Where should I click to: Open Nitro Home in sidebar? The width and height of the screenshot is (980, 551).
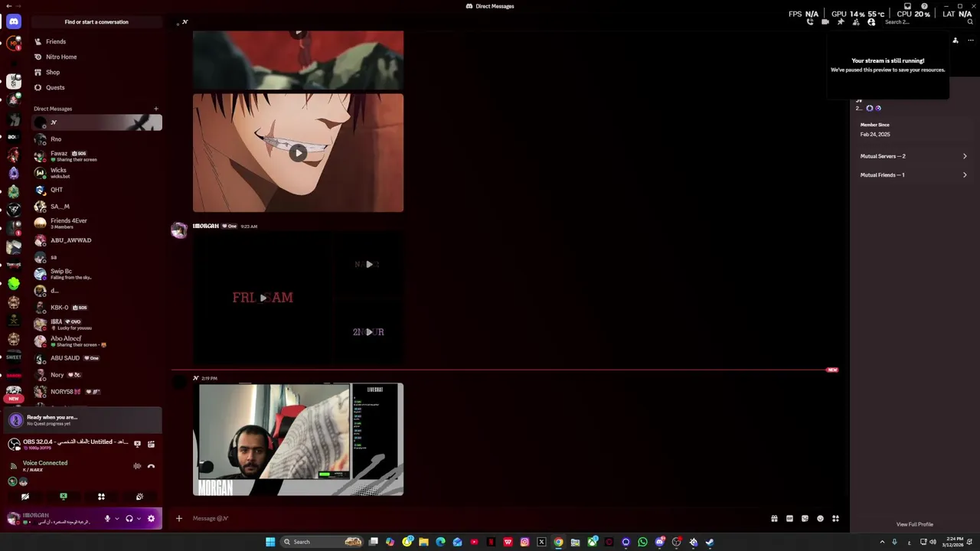(x=96, y=57)
